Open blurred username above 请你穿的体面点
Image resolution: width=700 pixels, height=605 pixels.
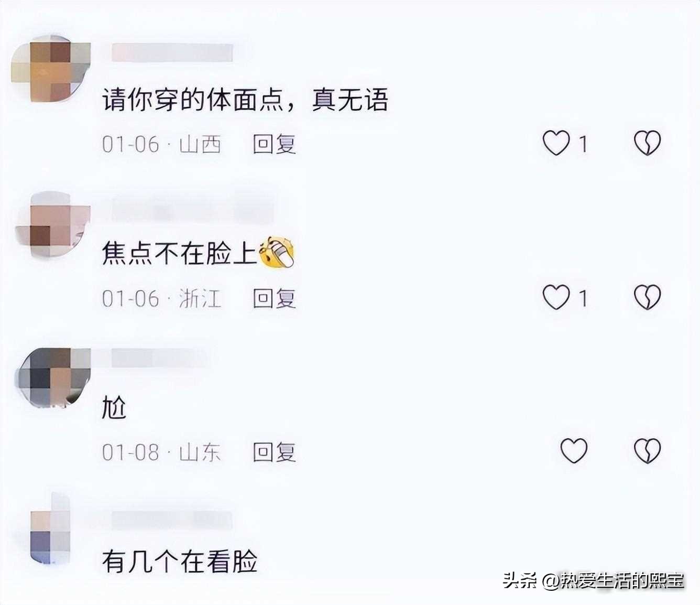[172, 53]
